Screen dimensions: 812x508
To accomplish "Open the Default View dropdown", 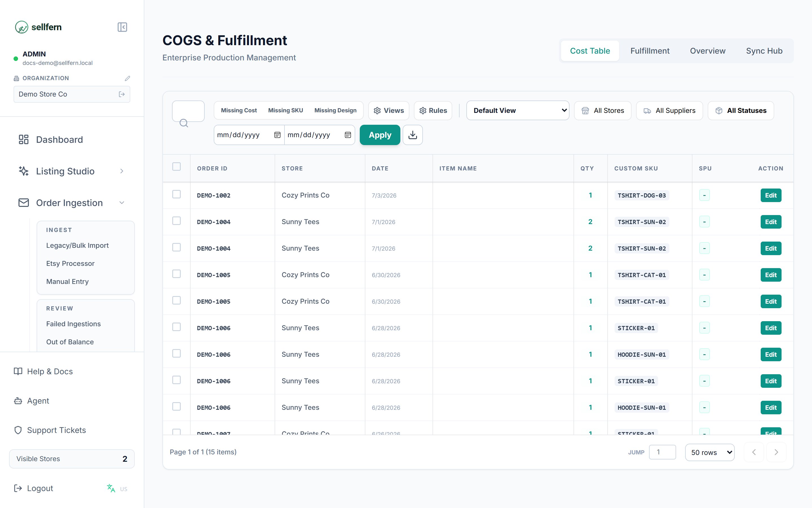I will (x=518, y=111).
